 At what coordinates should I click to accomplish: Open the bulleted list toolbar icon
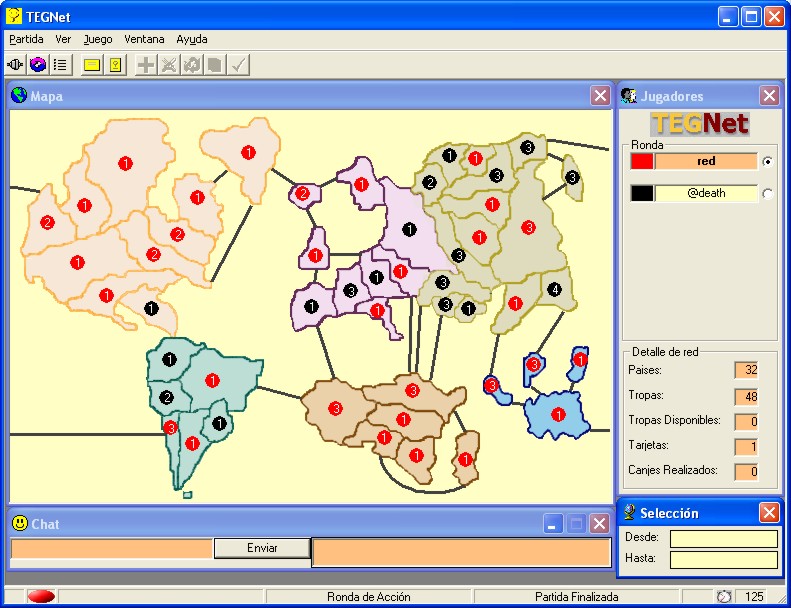point(60,65)
